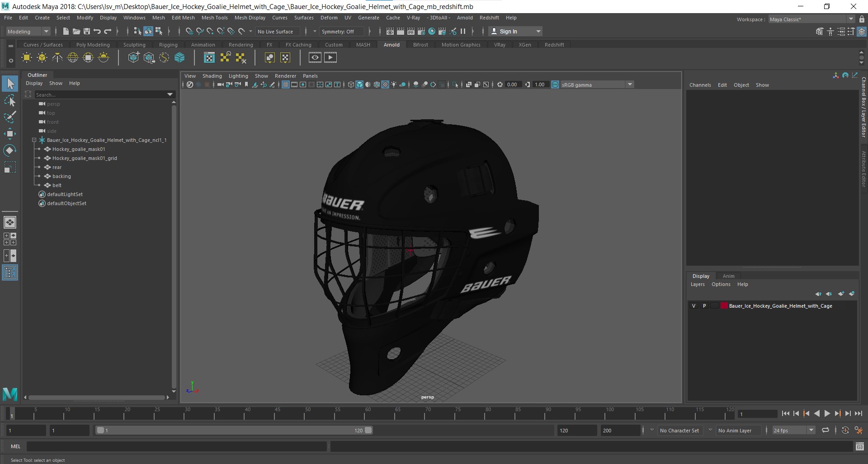This screenshot has width=868, height=464.
Task: Toggle the color management ON button
Action: (555, 84)
